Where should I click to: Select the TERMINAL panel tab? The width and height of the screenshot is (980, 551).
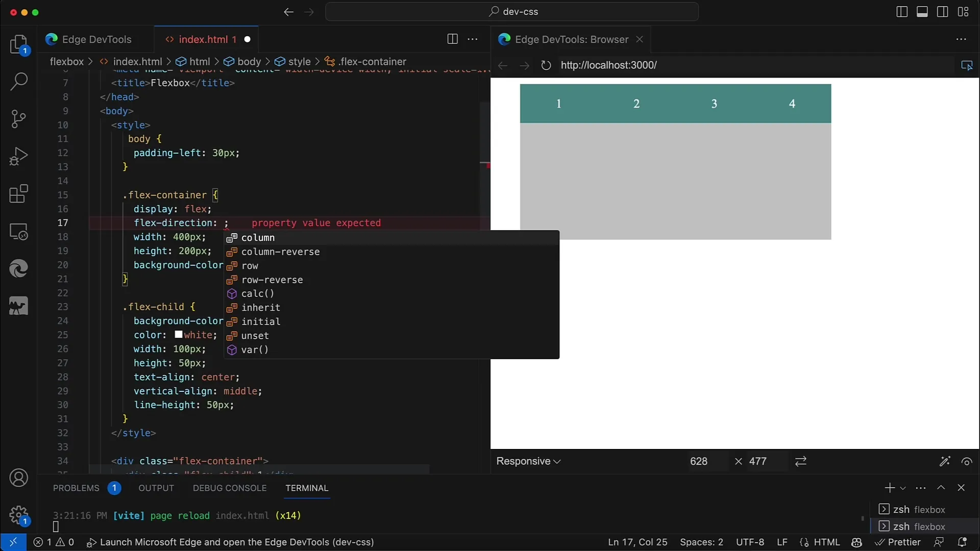click(x=307, y=488)
